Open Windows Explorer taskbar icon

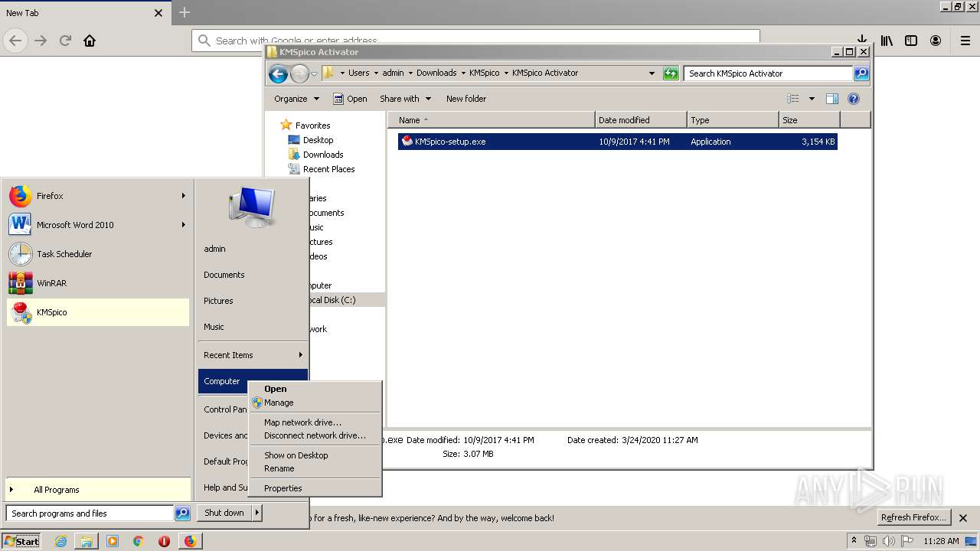[87, 541]
